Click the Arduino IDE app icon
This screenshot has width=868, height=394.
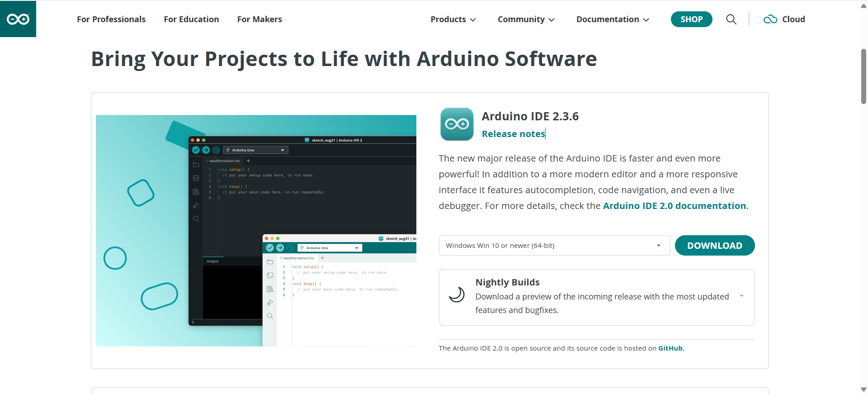(x=457, y=124)
